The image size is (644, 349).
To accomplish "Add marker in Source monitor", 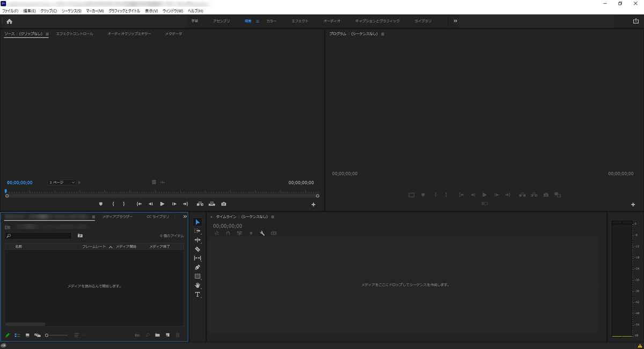I will click(x=100, y=204).
